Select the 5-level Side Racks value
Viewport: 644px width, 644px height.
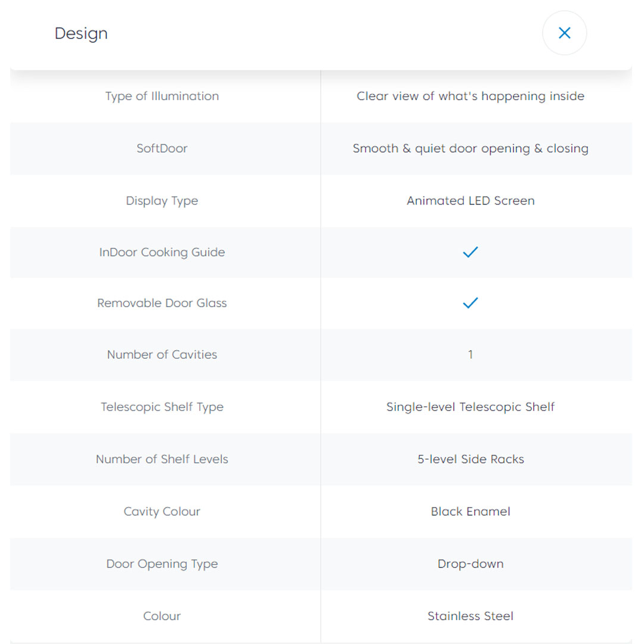point(470,459)
